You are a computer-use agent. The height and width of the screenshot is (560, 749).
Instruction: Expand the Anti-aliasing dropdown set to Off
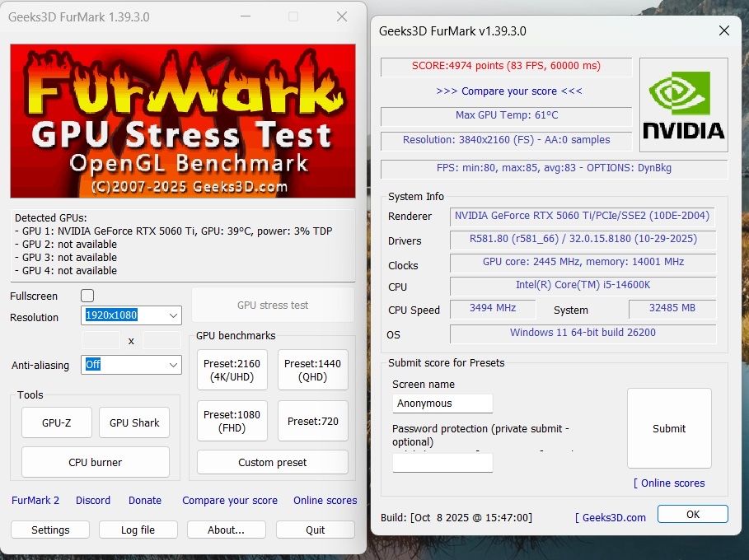131,365
